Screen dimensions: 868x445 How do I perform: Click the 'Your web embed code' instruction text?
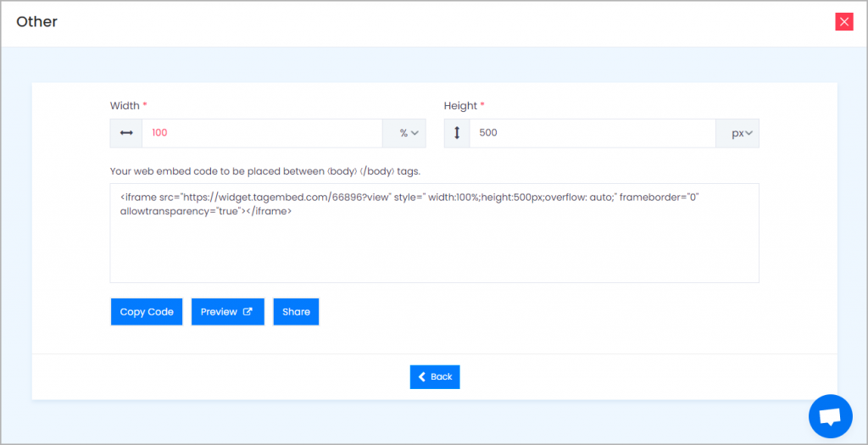(265, 171)
